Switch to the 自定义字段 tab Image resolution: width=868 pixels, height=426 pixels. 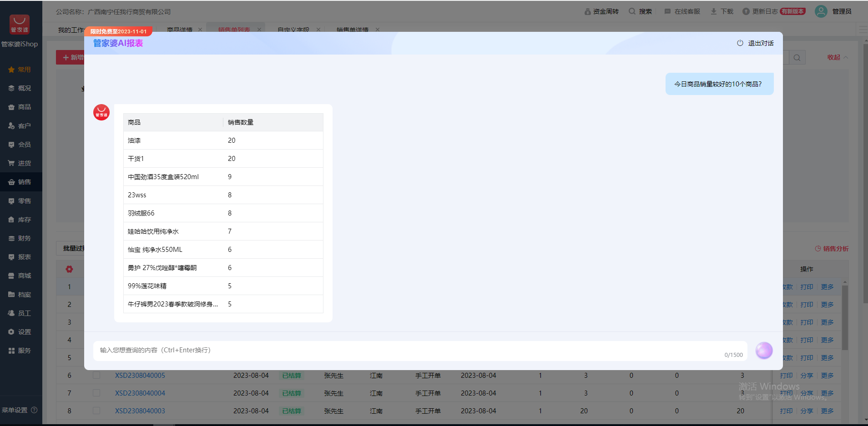293,30
